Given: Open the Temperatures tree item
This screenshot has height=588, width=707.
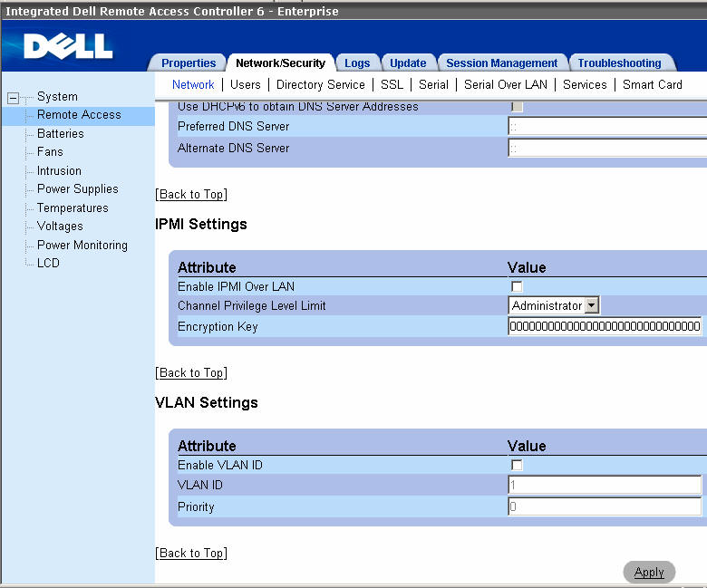Looking at the screenshot, I should click(x=73, y=207).
